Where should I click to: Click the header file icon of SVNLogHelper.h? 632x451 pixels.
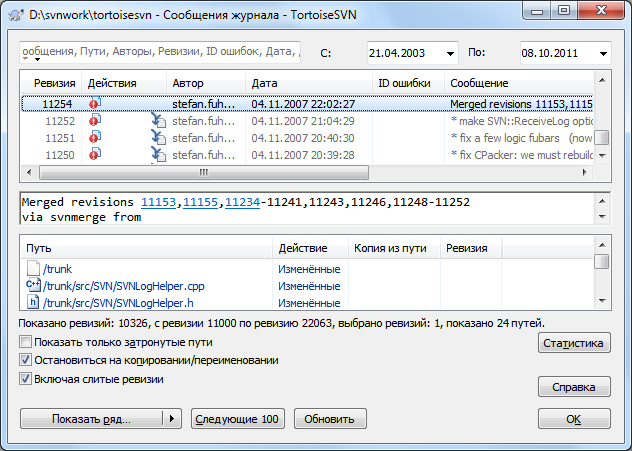tap(33, 302)
